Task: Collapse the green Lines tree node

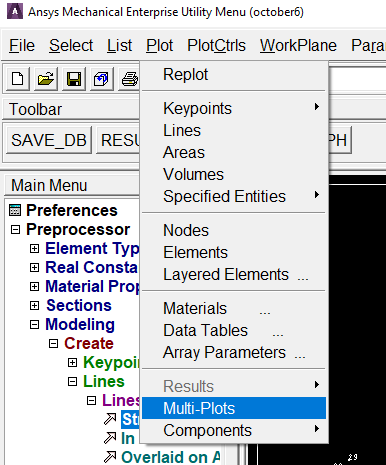Action: 72,381
